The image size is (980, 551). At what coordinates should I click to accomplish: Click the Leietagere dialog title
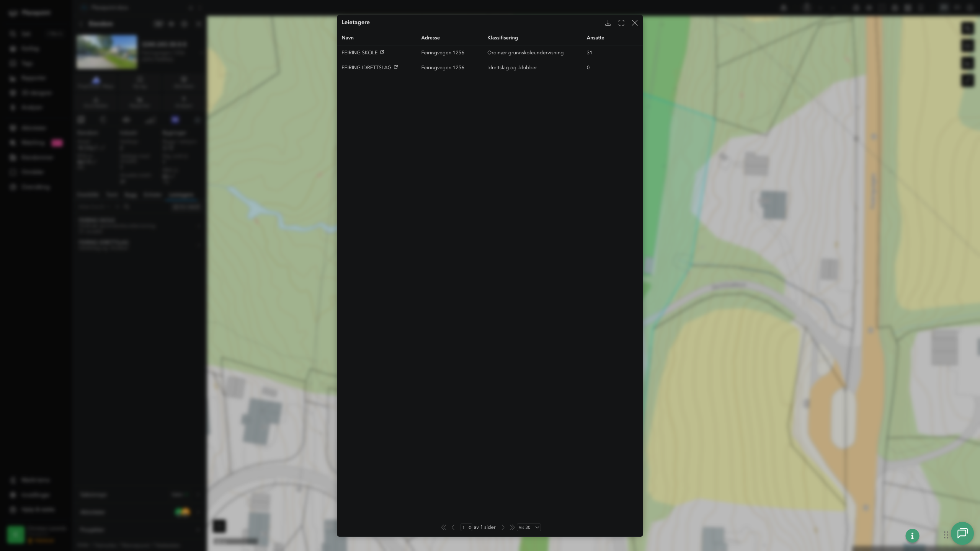click(355, 22)
